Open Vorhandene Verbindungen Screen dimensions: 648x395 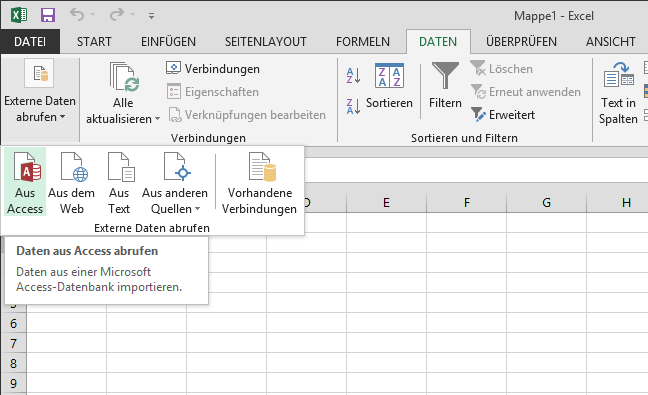point(260,183)
